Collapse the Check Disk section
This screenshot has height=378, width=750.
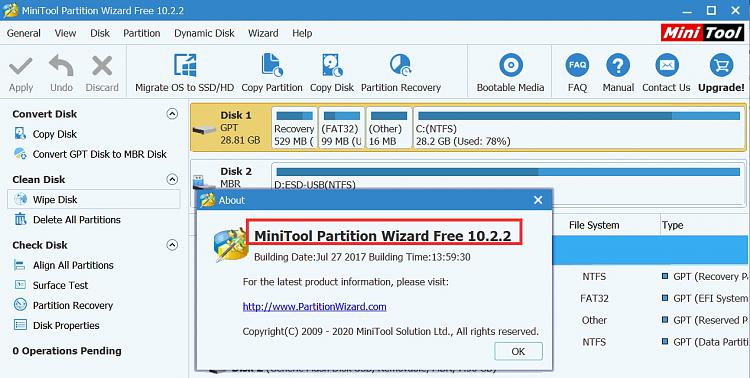tap(172, 245)
